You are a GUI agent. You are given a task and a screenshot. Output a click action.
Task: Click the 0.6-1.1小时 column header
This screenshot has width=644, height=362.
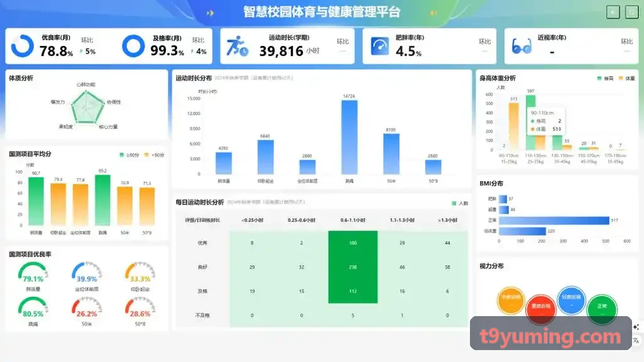pyautogui.click(x=353, y=220)
